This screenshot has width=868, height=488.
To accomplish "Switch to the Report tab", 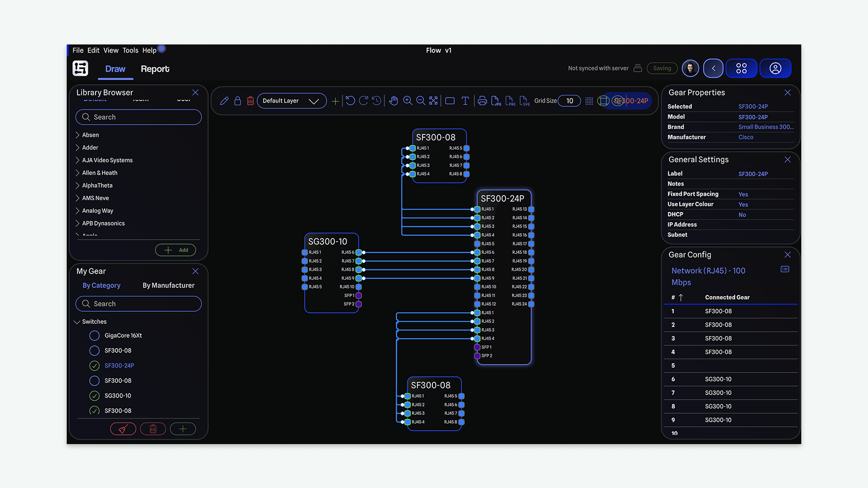I will (155, 69).
